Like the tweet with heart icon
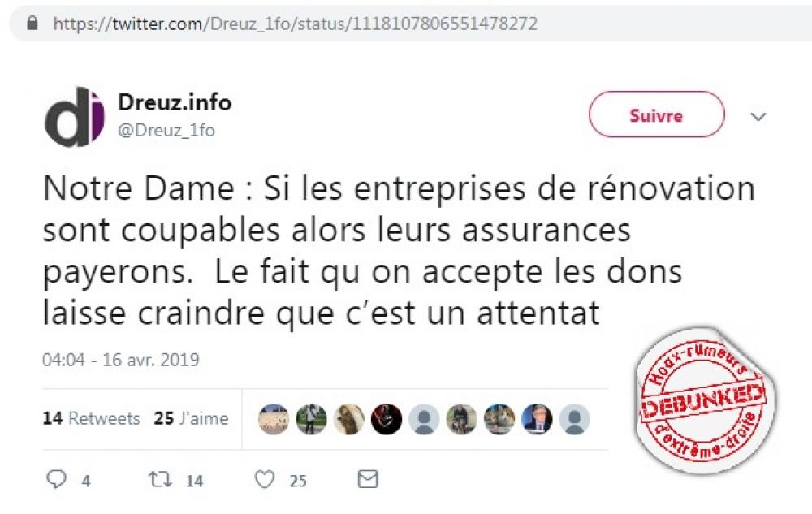 [265, 480]
